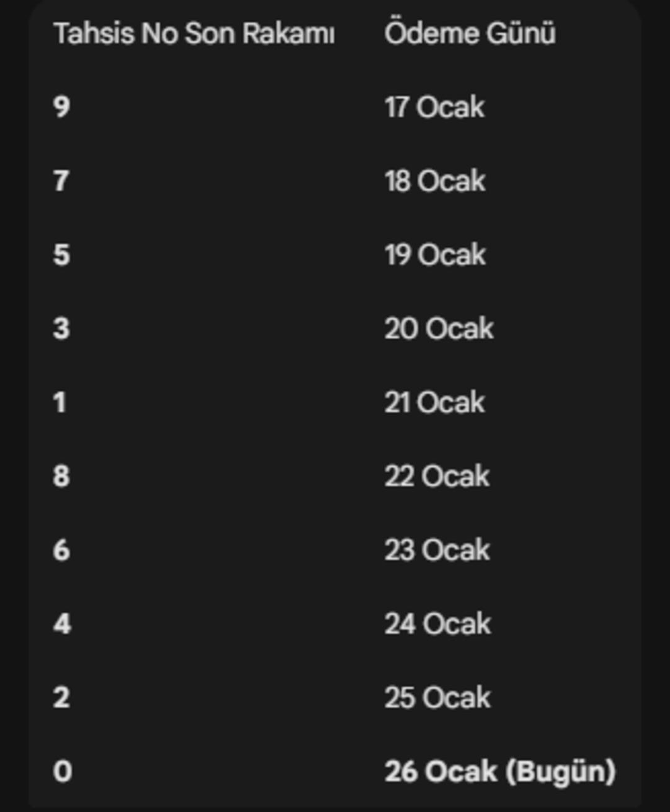Select the '17 Ocak' payment date

tap(434, 107)
